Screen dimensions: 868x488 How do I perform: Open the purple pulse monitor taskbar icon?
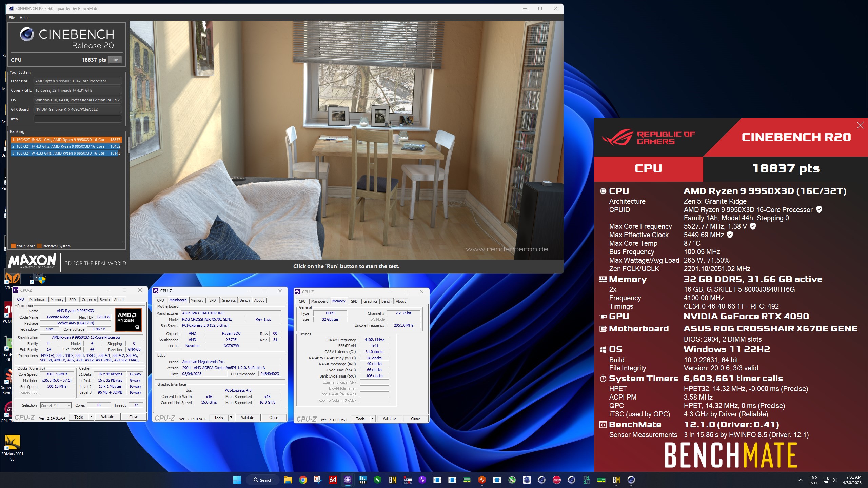pos(422,480)
